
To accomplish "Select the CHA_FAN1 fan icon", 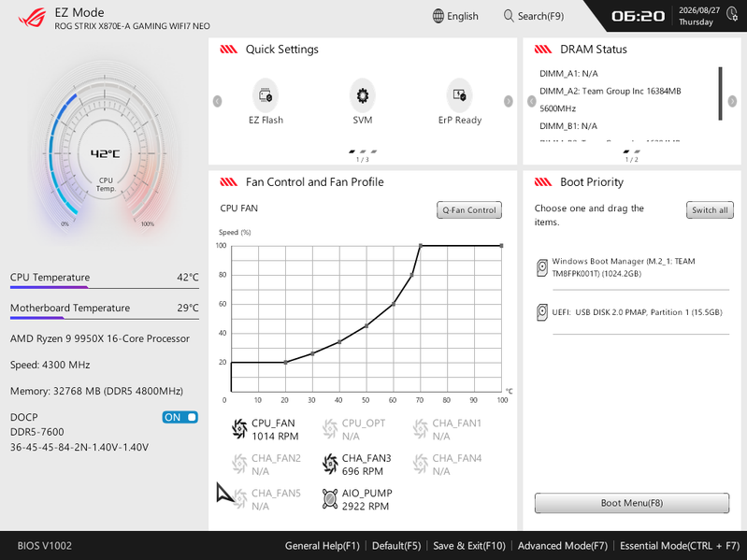I will point(420,429).
